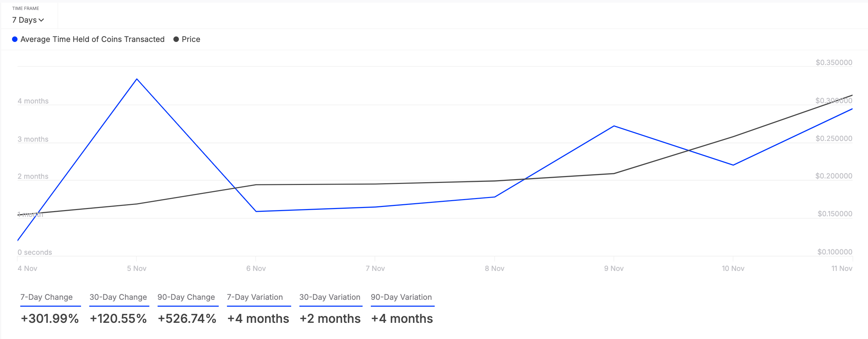Click the 6 Nov axis label
Viewport: 868px width, 339px height.
pos(256,269)
